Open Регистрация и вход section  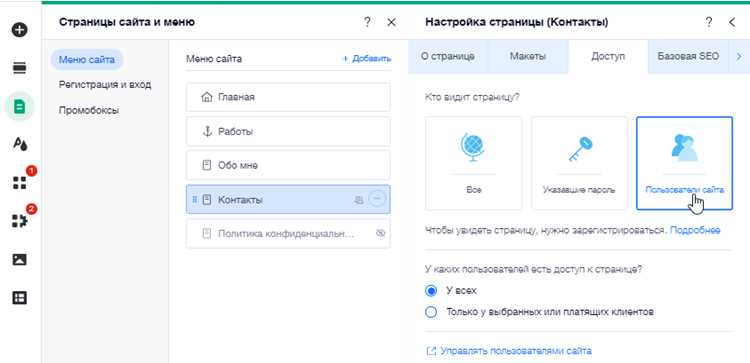pyautogui.click(x=105, y=85)
